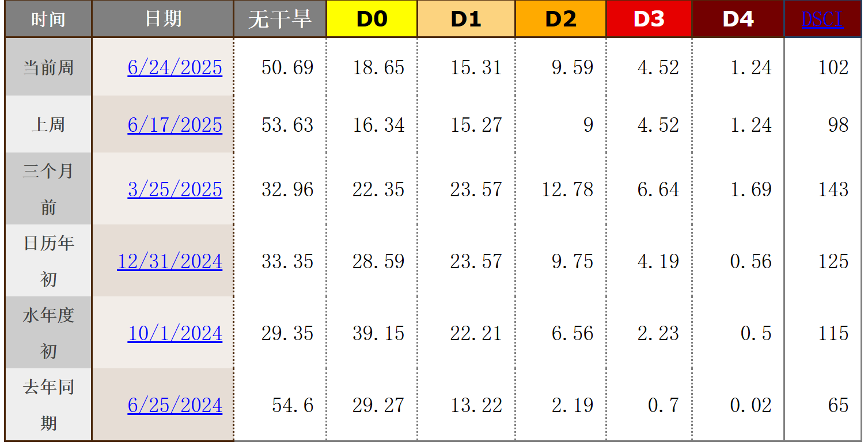Click the DSCI header link
868x446 pixels.
tap(822, 20)
